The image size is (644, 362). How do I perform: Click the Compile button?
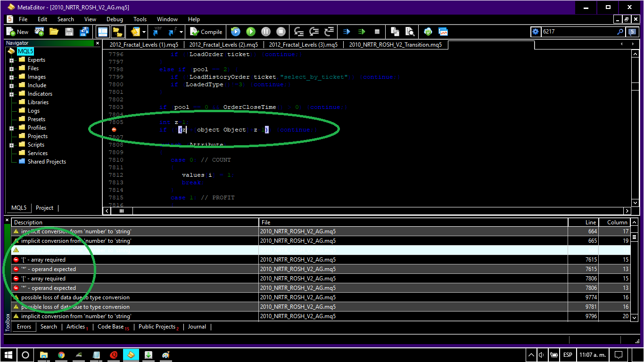click(206, 32)
